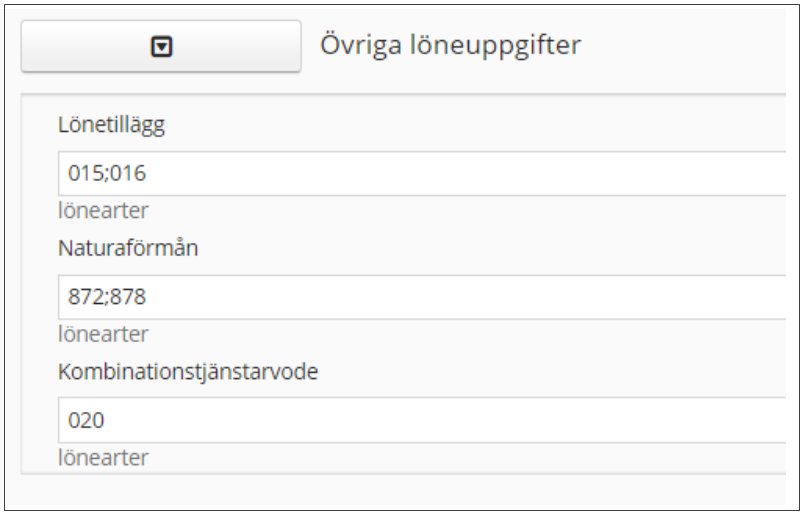This screenshot has width=803, height=513.
Task: Click the lönearter hint under Lönetillägg
Action: click(103, 210)
